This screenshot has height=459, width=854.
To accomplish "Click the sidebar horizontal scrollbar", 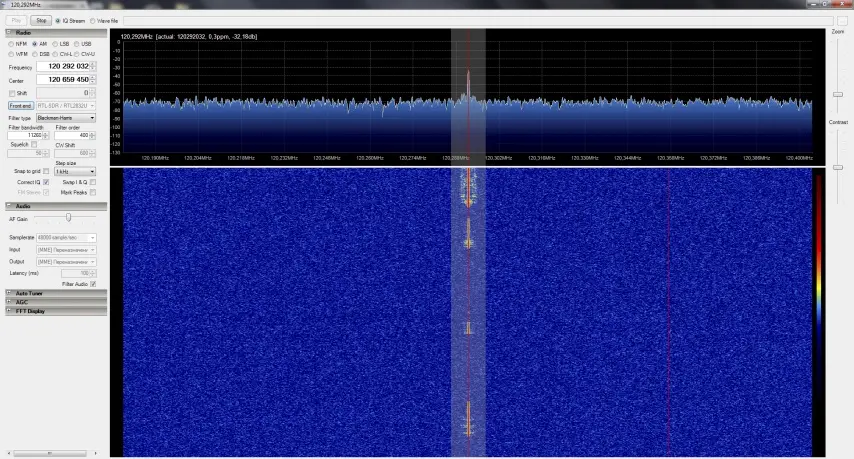I will coord(50,453).
